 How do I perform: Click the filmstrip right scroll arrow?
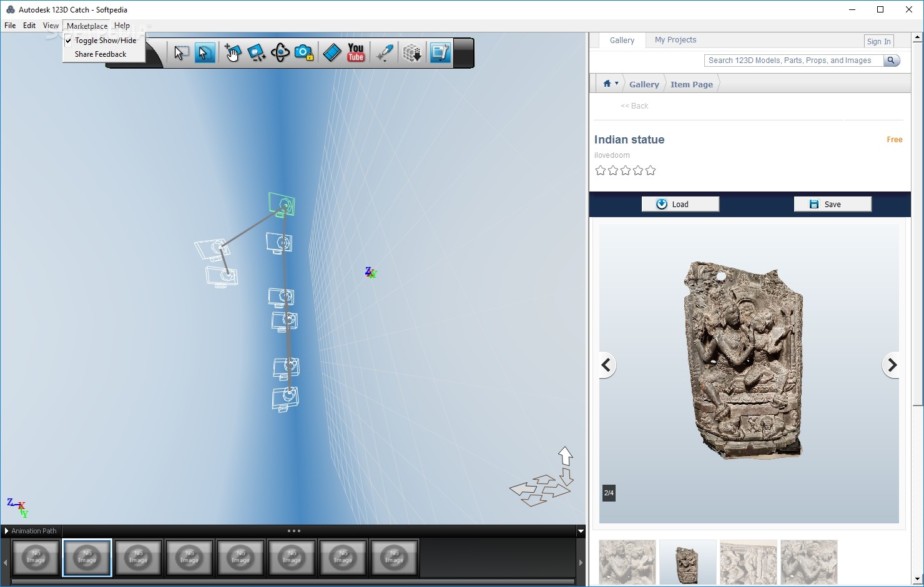[x=581, y=563]
